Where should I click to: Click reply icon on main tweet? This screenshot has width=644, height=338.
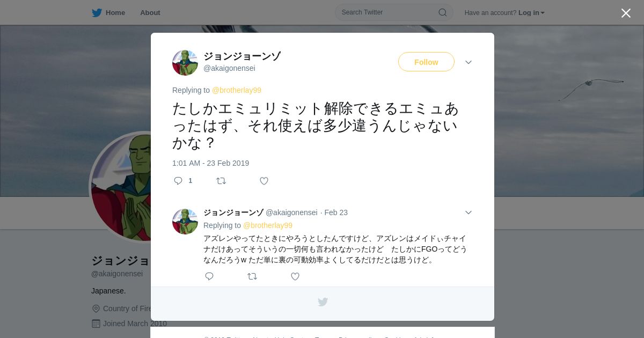(178, 181)
